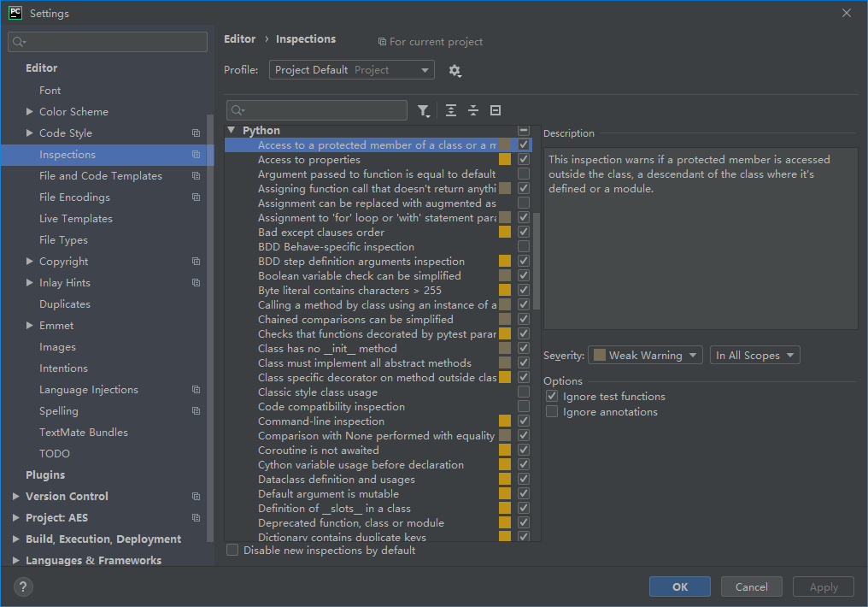Click the yellow severity swatch for Access to properties
The image size is (868, 607).
tap(505, 160)
